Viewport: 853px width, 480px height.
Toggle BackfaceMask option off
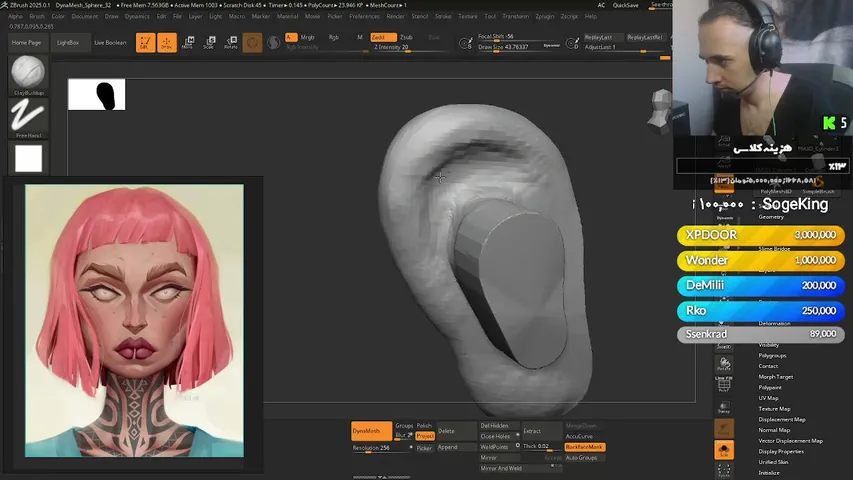[585, 447]
